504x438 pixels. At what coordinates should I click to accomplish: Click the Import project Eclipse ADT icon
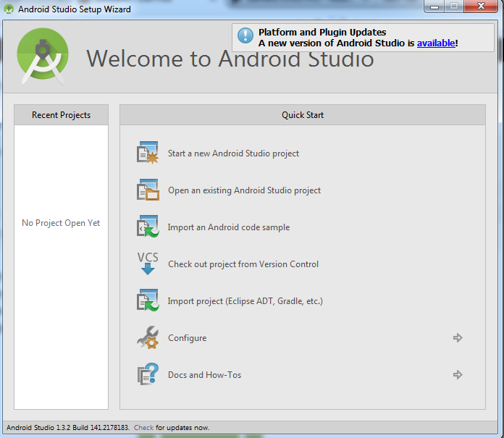(148, 300)
